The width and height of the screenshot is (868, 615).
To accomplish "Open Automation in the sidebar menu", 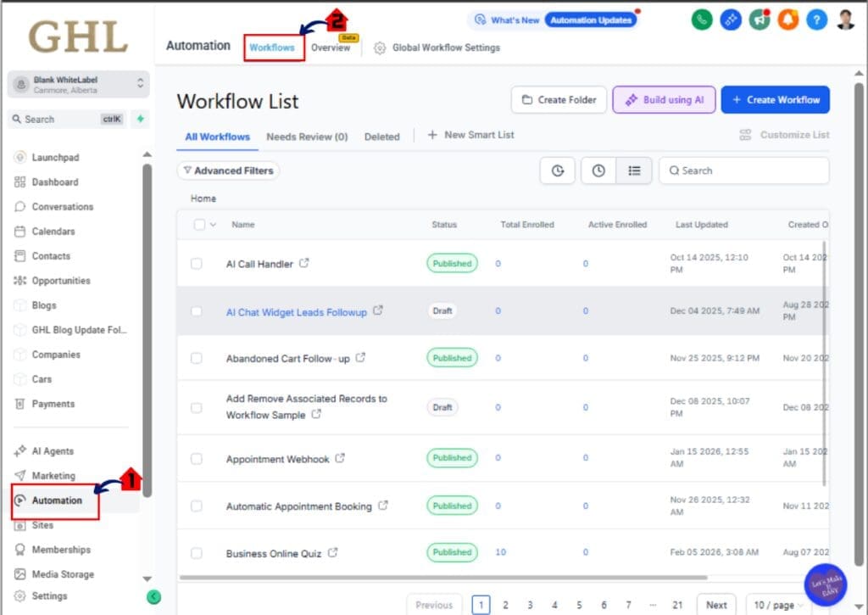I will (56, 500).
